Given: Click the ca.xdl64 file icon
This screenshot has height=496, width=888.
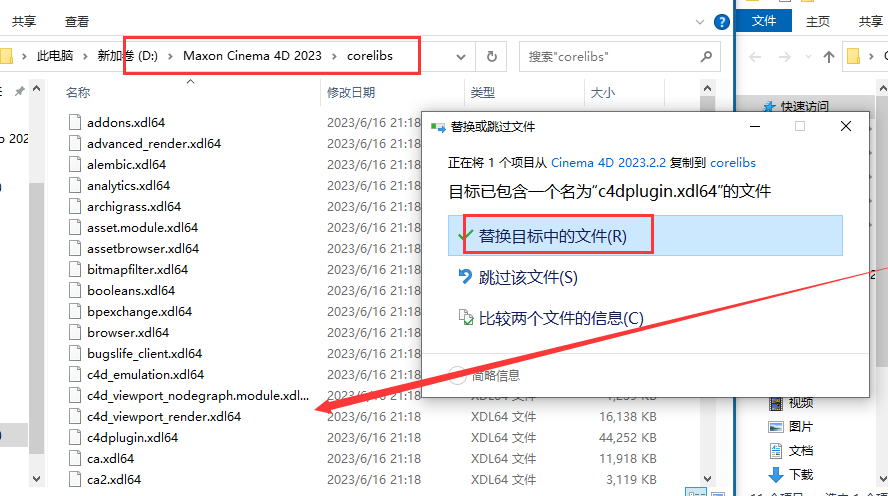Looking at the screenshot, I should [x=75, y=458].
